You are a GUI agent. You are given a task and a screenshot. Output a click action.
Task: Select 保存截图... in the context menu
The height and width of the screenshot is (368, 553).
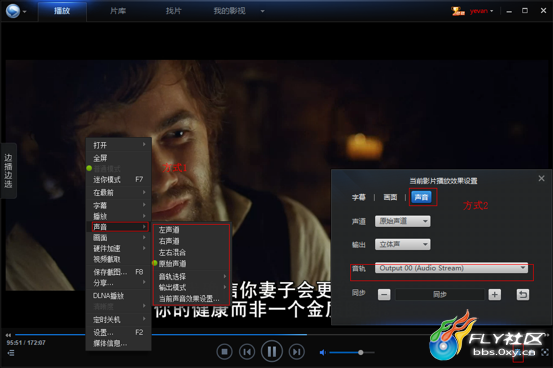119,272
